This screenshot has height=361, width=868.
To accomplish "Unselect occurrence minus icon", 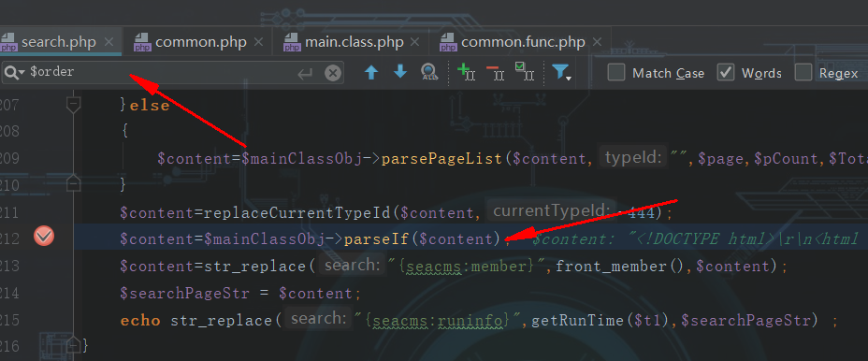I will 496,72.
